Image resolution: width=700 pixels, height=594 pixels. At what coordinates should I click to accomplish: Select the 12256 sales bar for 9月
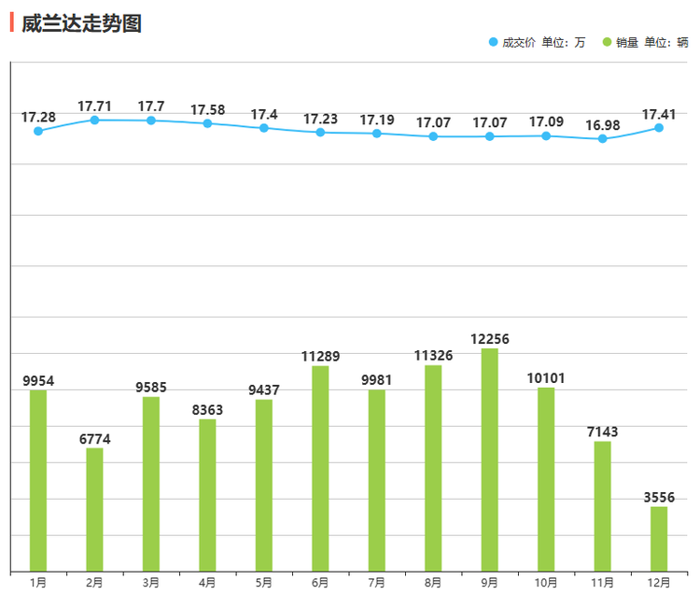[x=490, y=459]
